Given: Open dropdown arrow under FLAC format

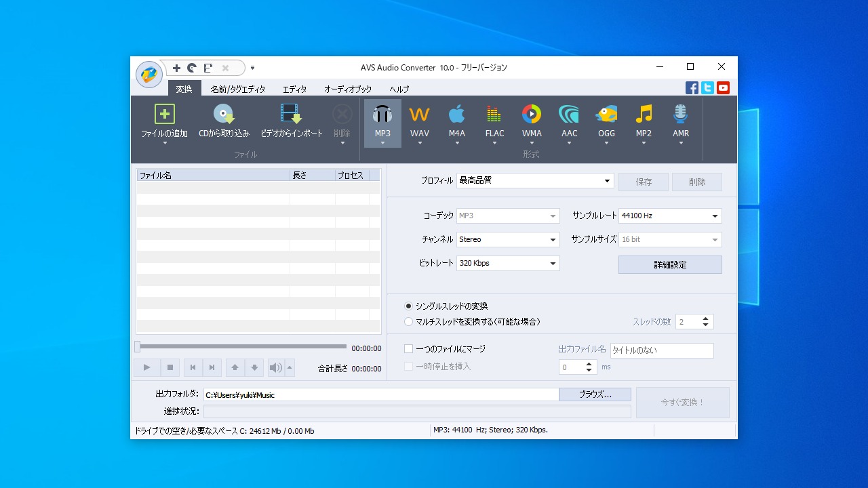Looking at the screenshot, I should pyautogui.click(x=494, y=143).
